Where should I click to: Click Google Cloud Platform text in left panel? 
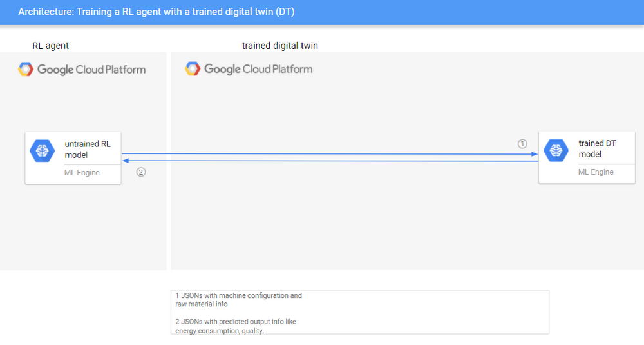(91, 70)
